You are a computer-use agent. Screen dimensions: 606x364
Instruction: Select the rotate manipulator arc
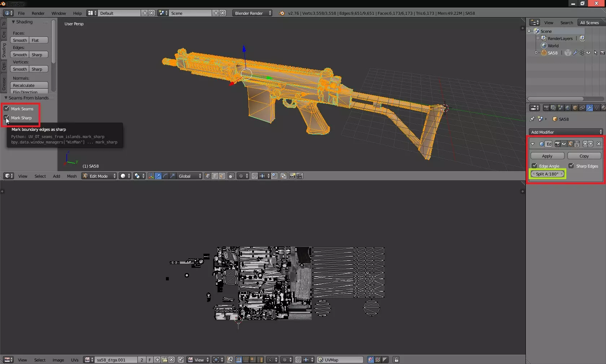[x=165, y=176]
